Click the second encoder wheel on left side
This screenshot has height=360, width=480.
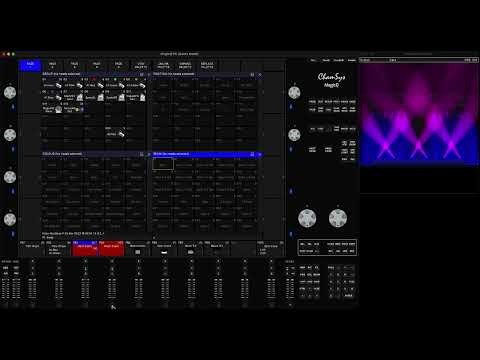tap(10, 135)
